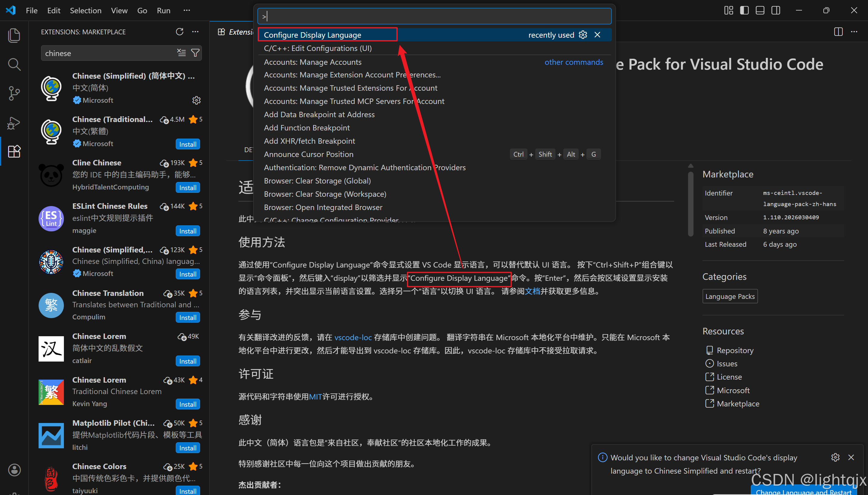
Task: Open the Source Control view
Action: pos(14,93)
